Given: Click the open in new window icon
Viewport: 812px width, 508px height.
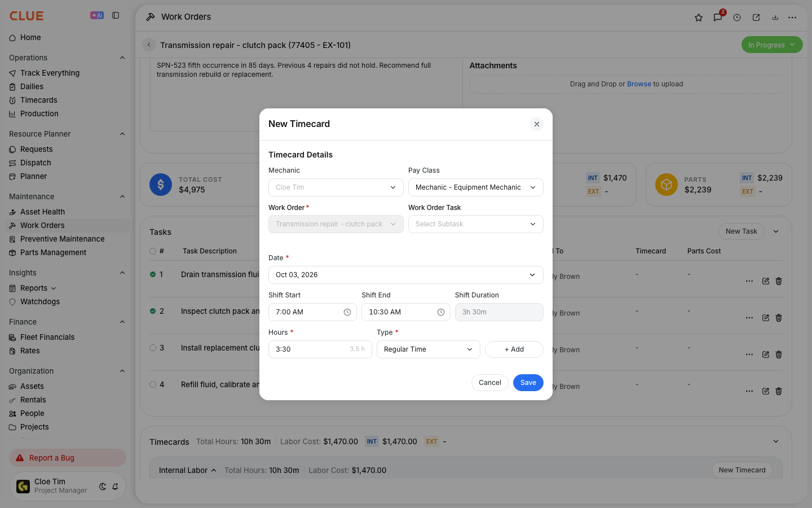Looking at the screenshot, I should (756, 17).
